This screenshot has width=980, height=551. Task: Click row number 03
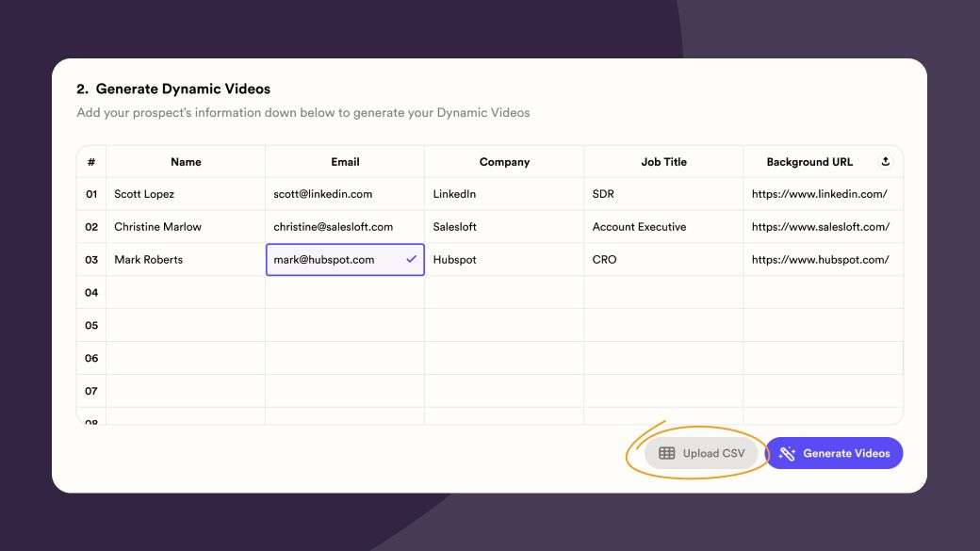[91, 259]
